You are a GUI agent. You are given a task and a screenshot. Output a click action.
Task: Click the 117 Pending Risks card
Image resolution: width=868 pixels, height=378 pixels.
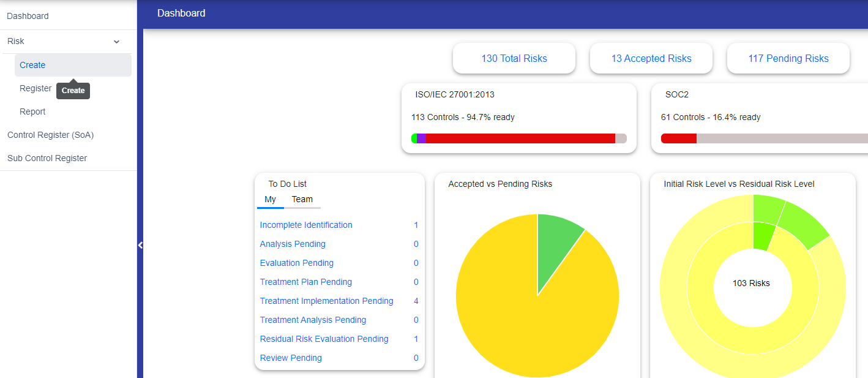788,59
